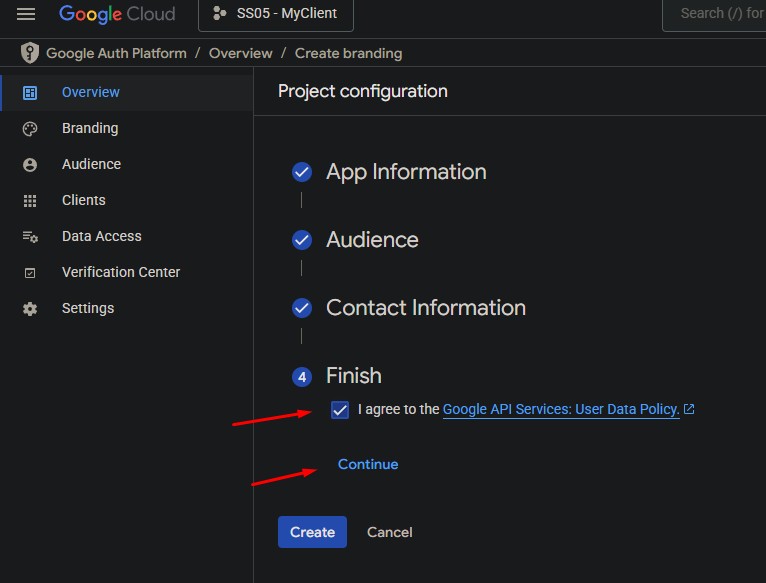Screen dimensions: 766x583
Task: Click the Clients grid icon
Action: pos(30,201)
